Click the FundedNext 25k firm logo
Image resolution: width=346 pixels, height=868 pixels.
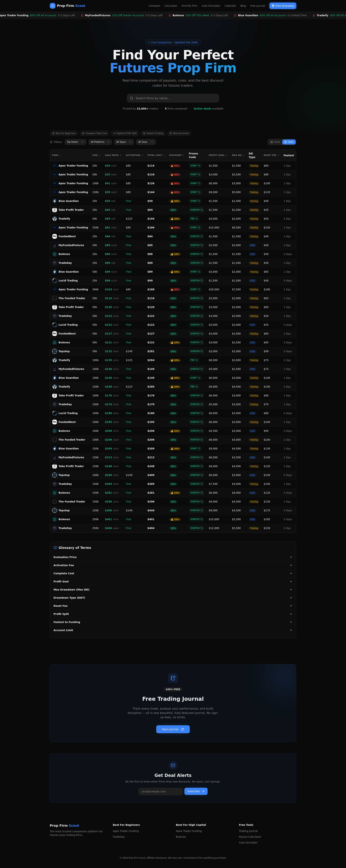coord(55,237)
